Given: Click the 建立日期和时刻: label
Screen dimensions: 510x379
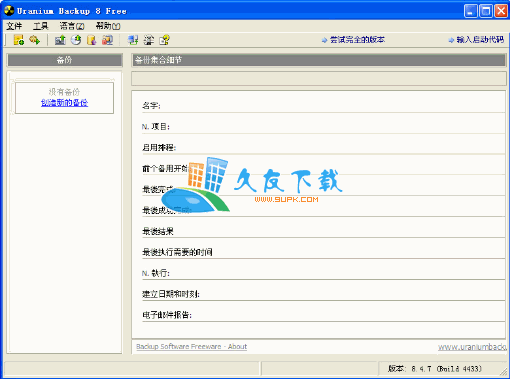Looking at the screenshot, I should pyautogui.click(x=171, y=294).
